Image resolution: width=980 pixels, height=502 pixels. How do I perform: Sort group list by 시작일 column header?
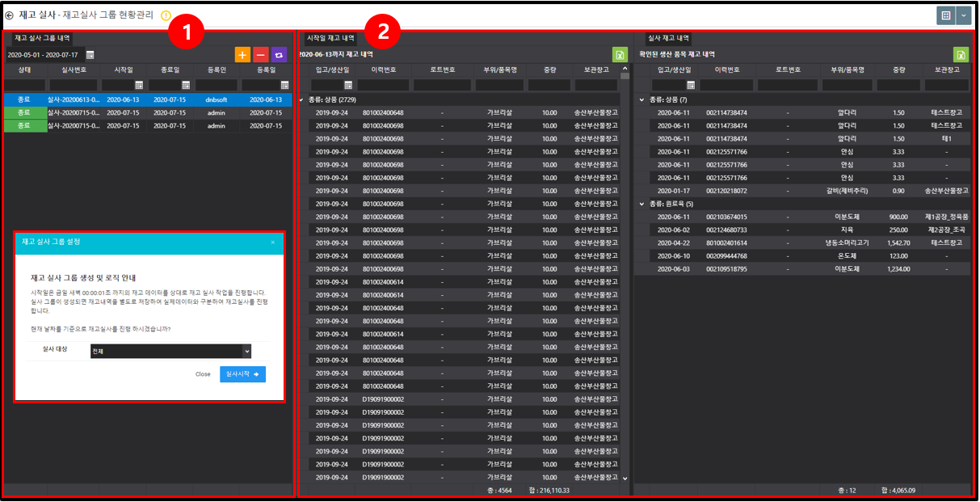tap(124, 70)
